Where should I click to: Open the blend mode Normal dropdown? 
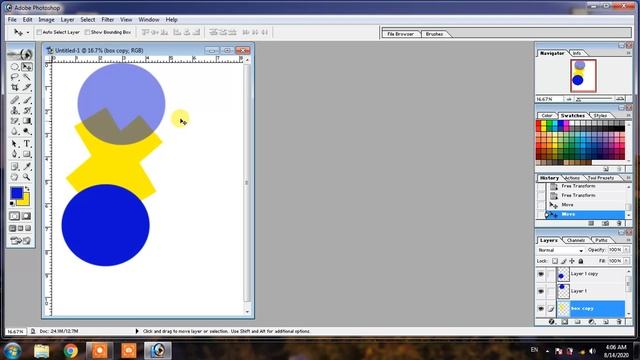560,250
